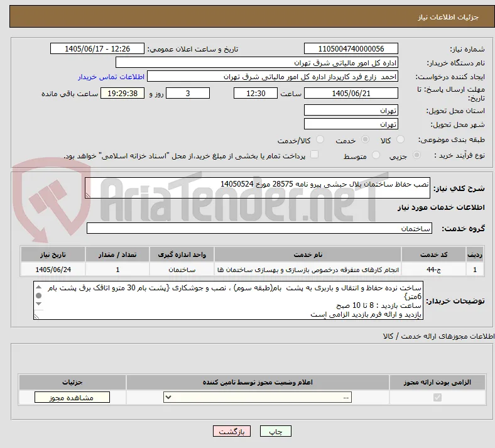Click the remaining days field showing 3

[188, 93]
